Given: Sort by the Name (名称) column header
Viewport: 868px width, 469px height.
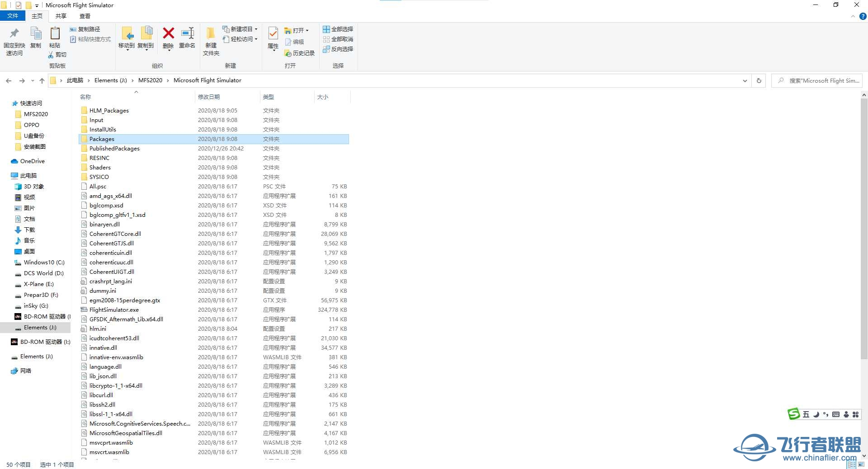Looking at the screenshot, I should coord(136,97).
